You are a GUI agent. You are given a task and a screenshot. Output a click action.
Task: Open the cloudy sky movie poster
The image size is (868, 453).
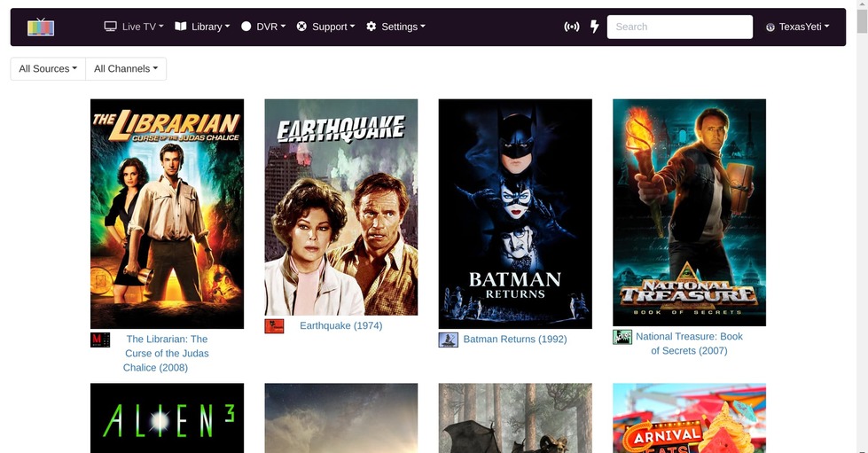pos(341,418)
